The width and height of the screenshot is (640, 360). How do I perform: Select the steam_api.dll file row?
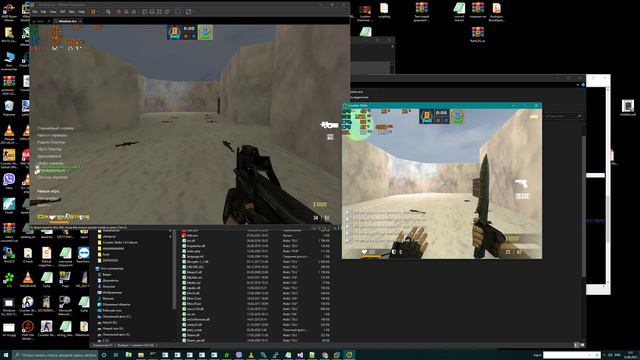tap(257, 340)
